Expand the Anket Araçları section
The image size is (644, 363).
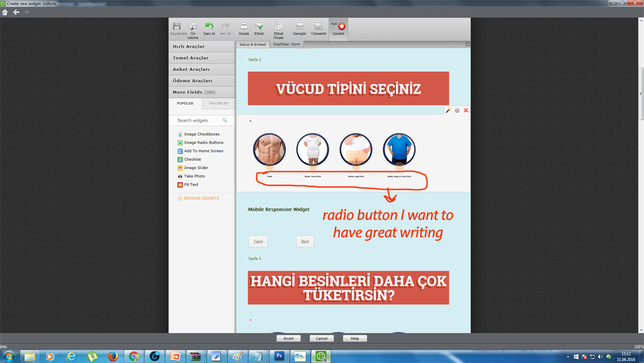[202, 69]
